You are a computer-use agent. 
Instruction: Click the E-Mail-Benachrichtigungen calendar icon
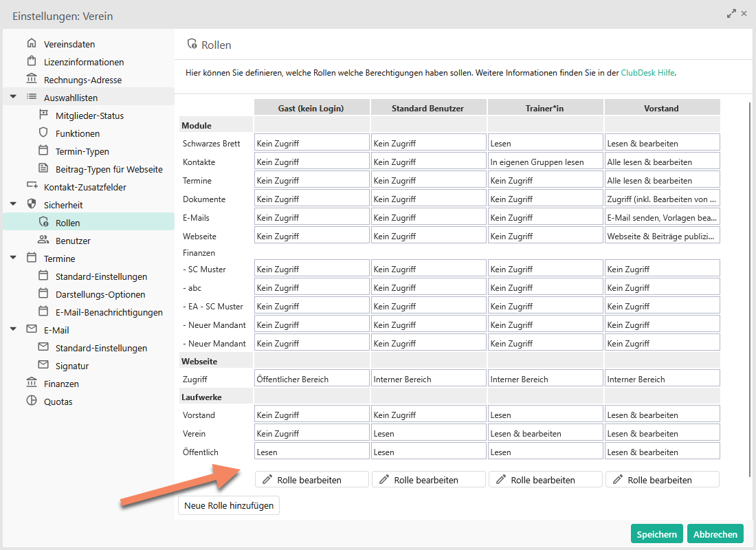click(x=43, y=311)
